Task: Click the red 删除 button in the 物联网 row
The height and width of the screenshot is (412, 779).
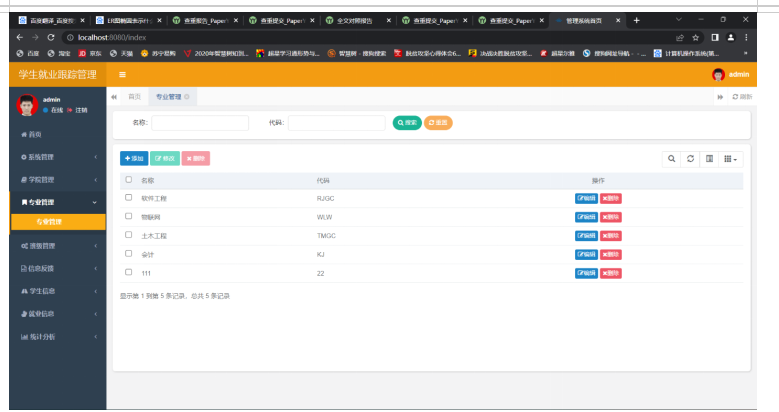Action: [x=611, y=217]
